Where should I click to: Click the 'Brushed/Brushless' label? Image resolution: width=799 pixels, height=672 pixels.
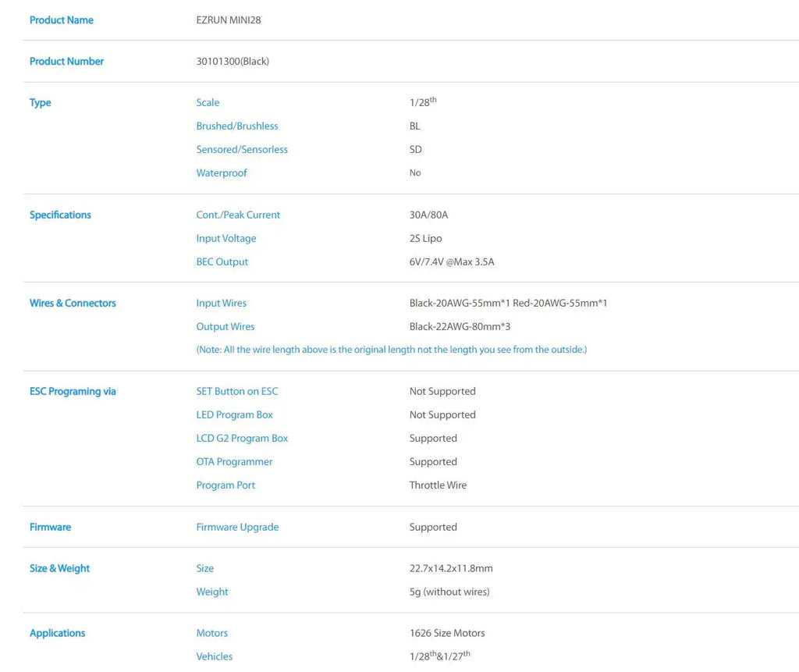(237, 126)
